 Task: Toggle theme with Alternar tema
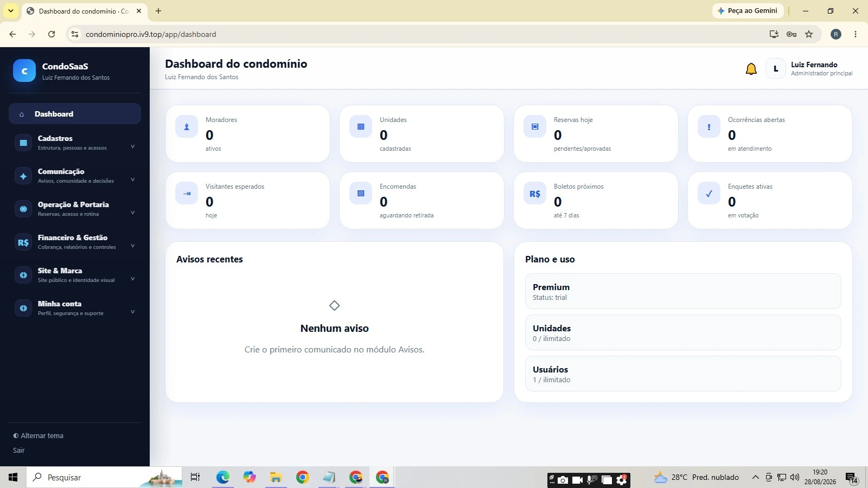39,435
